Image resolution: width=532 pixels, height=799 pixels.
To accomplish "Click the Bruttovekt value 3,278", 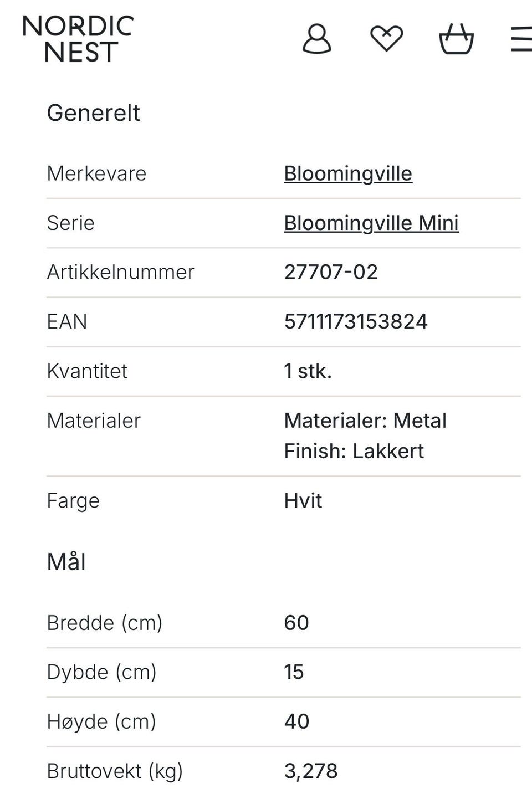I will (311, 771).
